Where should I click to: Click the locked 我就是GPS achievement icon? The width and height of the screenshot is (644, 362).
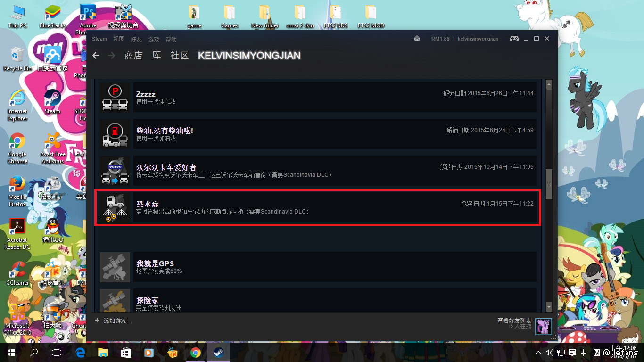click(115, 267)
